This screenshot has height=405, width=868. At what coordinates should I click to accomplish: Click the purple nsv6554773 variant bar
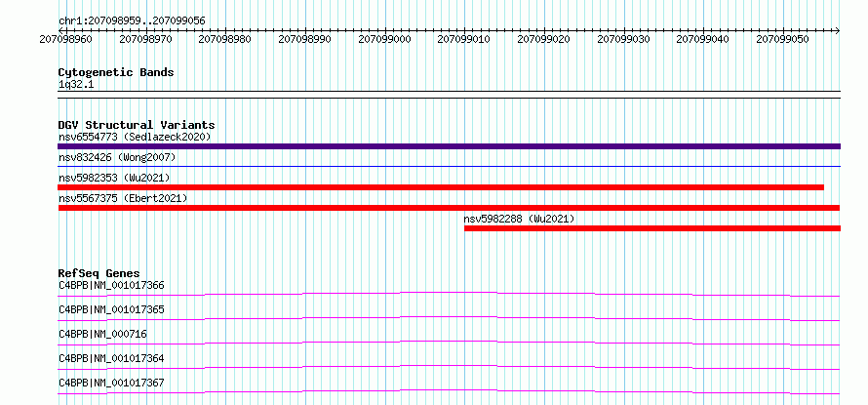click(449, 146)
